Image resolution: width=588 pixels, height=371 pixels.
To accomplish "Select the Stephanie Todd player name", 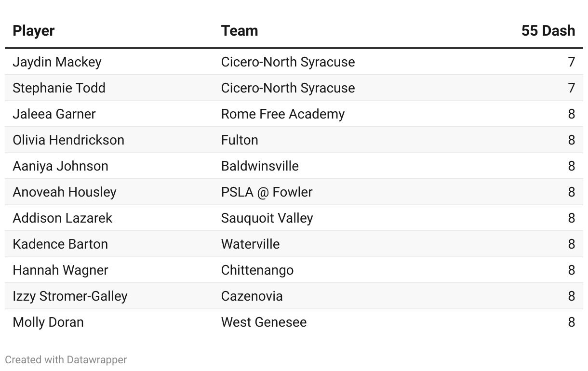I will coord(59,88).
